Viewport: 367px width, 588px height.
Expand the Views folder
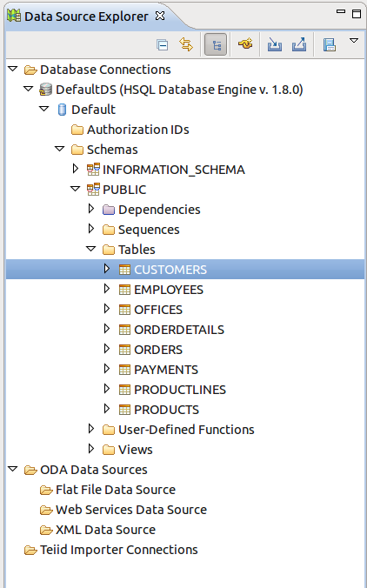tap(91, 449)
